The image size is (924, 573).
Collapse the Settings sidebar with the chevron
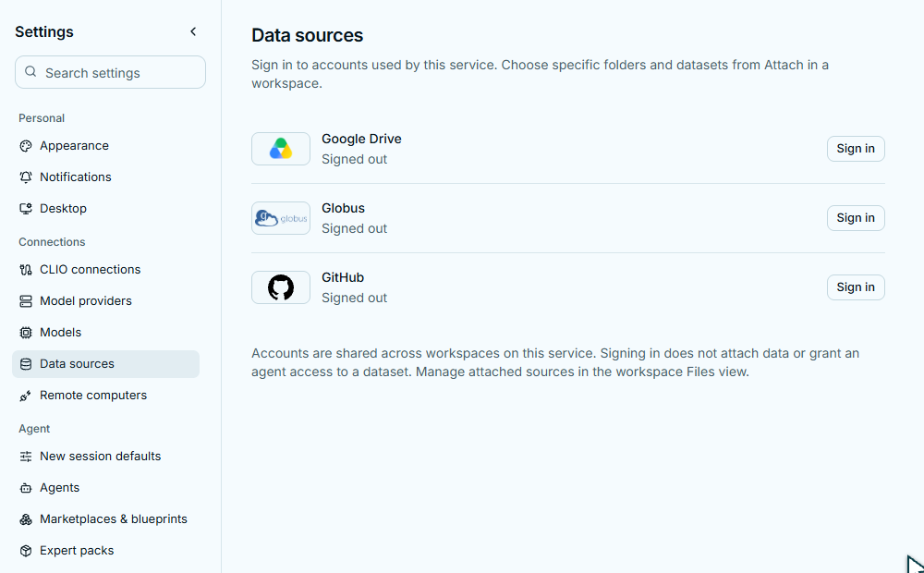[193, 31]
